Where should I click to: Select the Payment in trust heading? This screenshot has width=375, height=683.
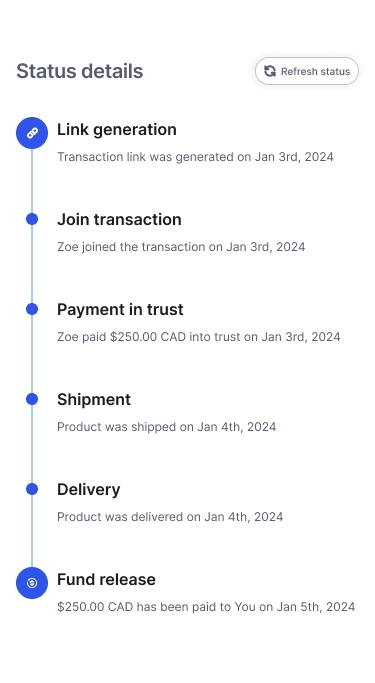[x=120, y=309]
